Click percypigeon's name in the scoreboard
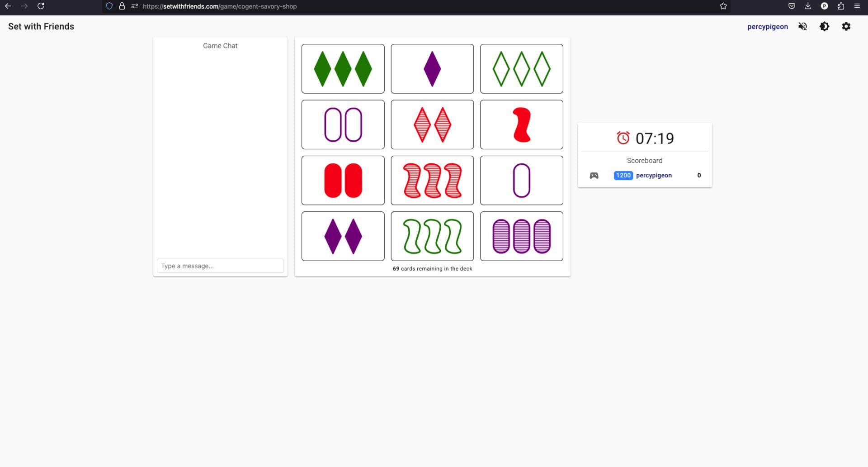Viewport: 868px width, 467px height. (654, 175)
